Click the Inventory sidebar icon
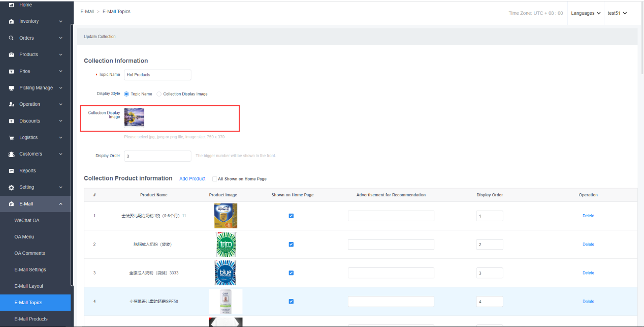The height and width of the screenshot is (327, 644). (11, 21)
